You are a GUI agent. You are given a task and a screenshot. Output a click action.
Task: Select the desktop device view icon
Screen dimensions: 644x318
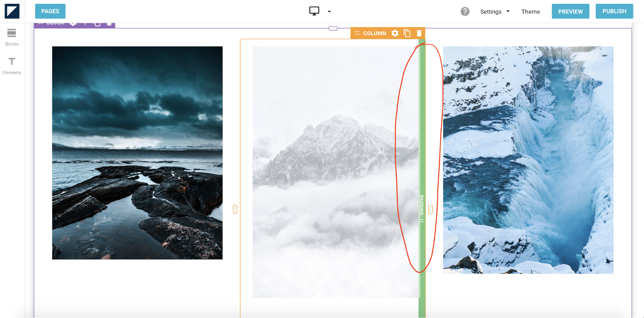(314, 11)
